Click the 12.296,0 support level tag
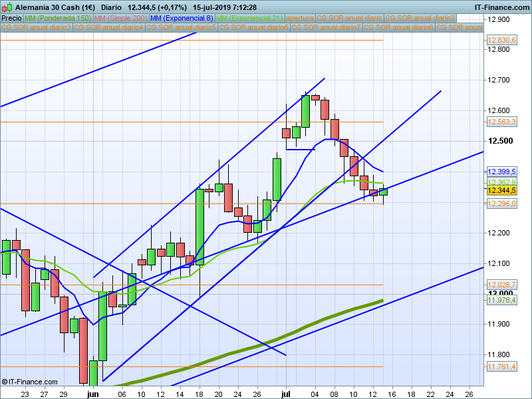Screen dimensions: 532x399 (501, 203)
